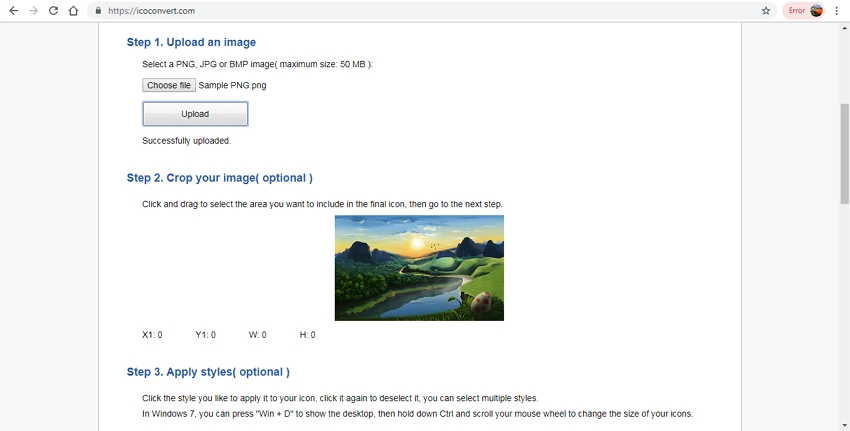Viewport: 850px width, 431px height.
Task: Reload the icoconvert page
Action: coord(53,11)
